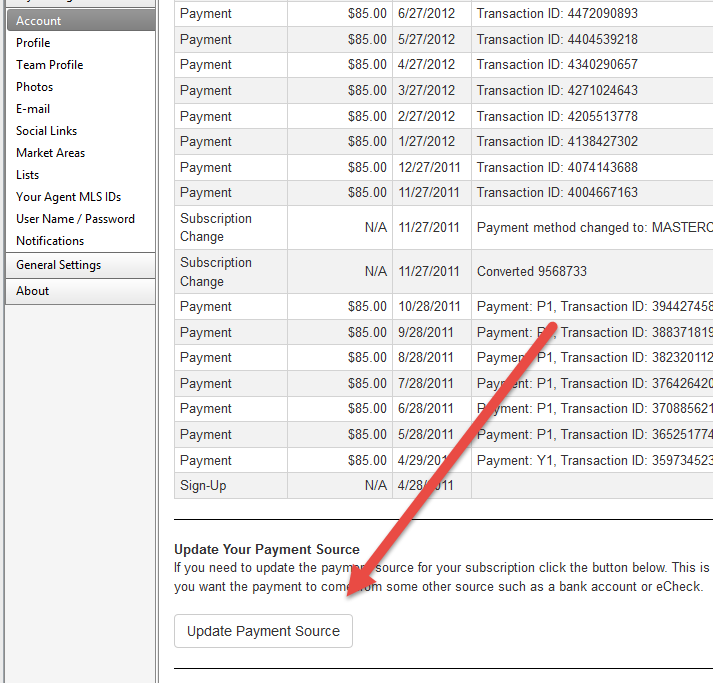Image resolution: width=713 pixels, height=683 pixels.
Task: Click the N/A amount in Sign-Up row
Action: [x=376, y=486]
